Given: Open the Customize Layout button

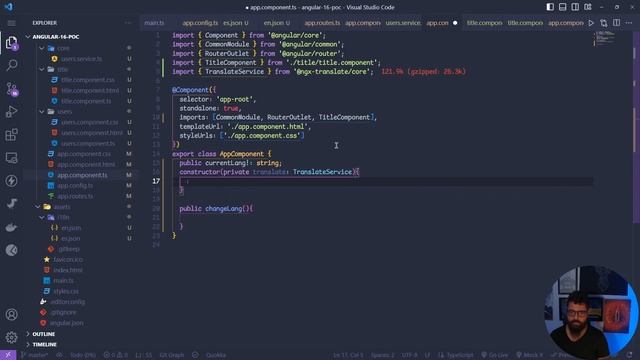Looking at the screenshot, I should pos(588,7).
